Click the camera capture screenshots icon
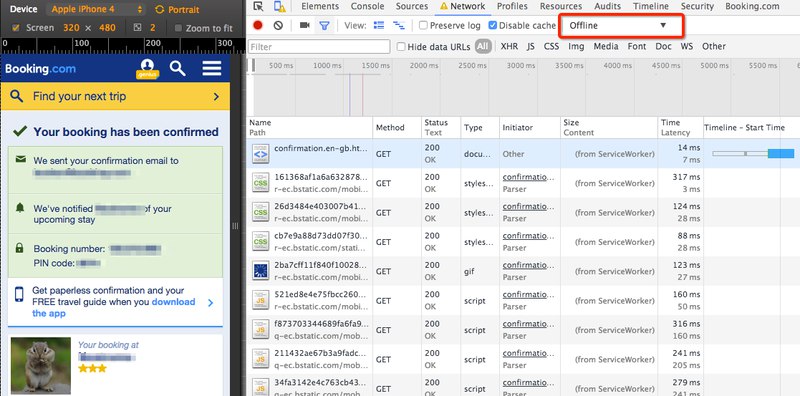Image resolution: width=800 pixels, height=396 pixels. pos(305,25)
